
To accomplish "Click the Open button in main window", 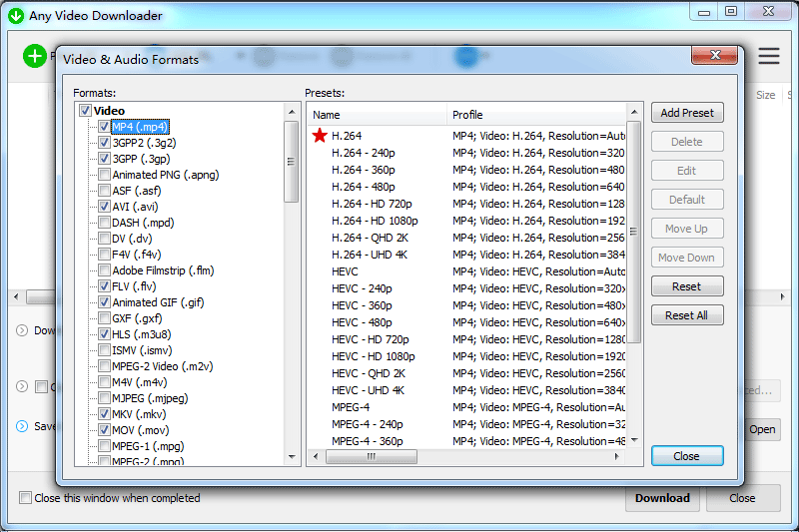I will tap(762, 429).
